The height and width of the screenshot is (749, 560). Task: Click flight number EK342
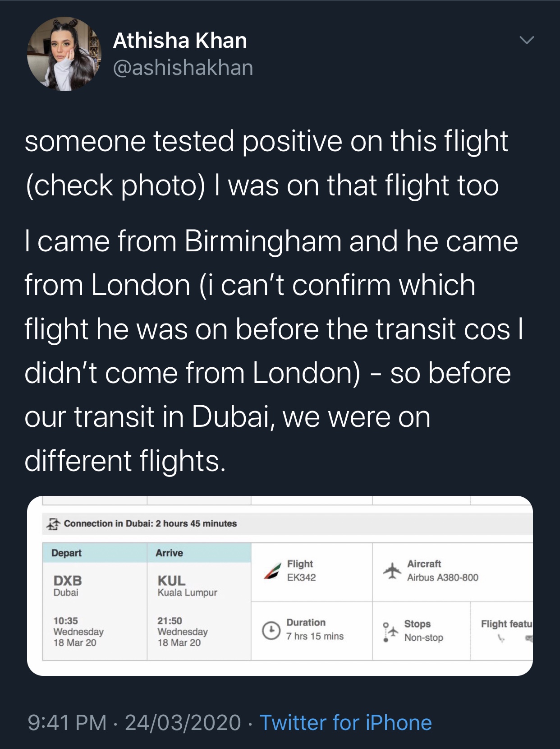(x=302, y=578)
